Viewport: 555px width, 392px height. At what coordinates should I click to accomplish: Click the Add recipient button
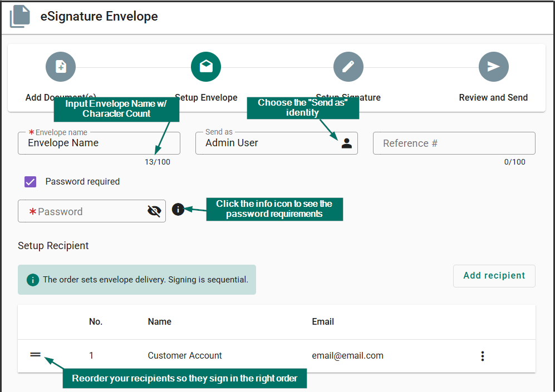(494, 276)
